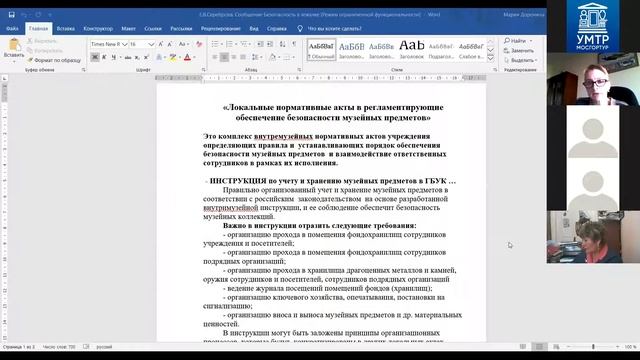Click the Число слов word count in status bar
The height and width of the screenshot is (360, 640).
point(59,347)
